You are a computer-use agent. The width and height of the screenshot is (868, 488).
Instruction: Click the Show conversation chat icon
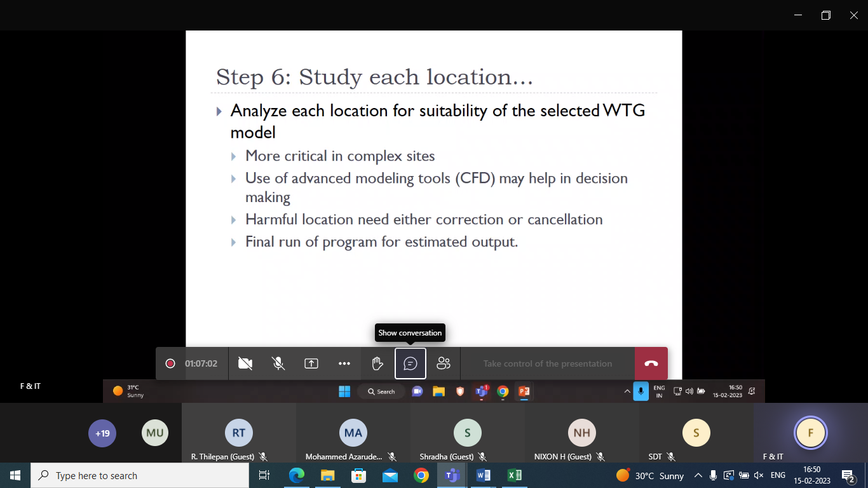410,363
